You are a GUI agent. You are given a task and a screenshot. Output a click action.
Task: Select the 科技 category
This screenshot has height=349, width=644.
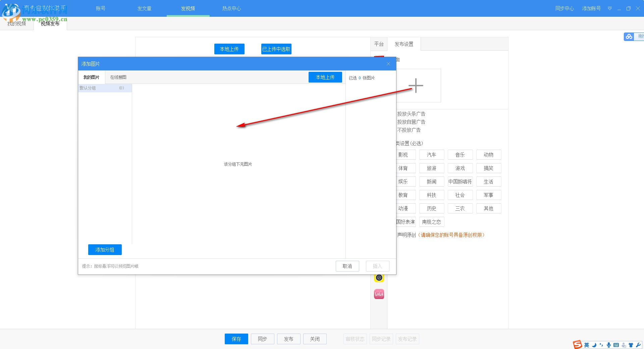432,195
